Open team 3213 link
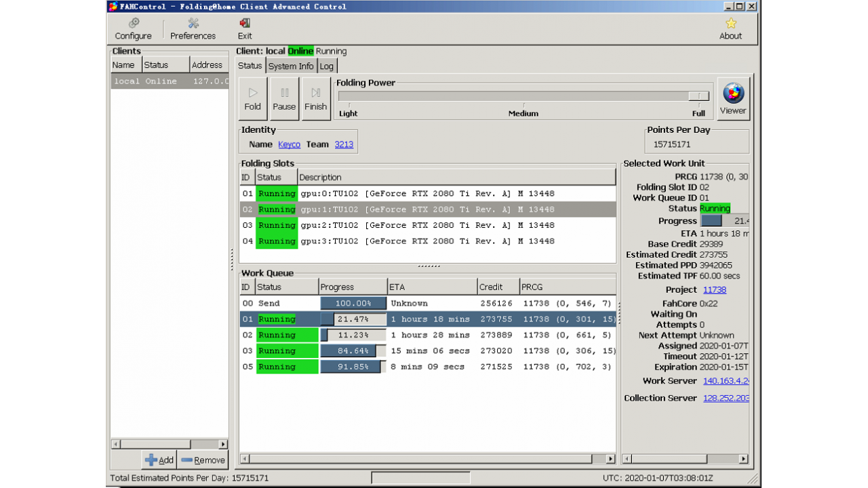Screen dimensions: 868x488 click(344, 144)
